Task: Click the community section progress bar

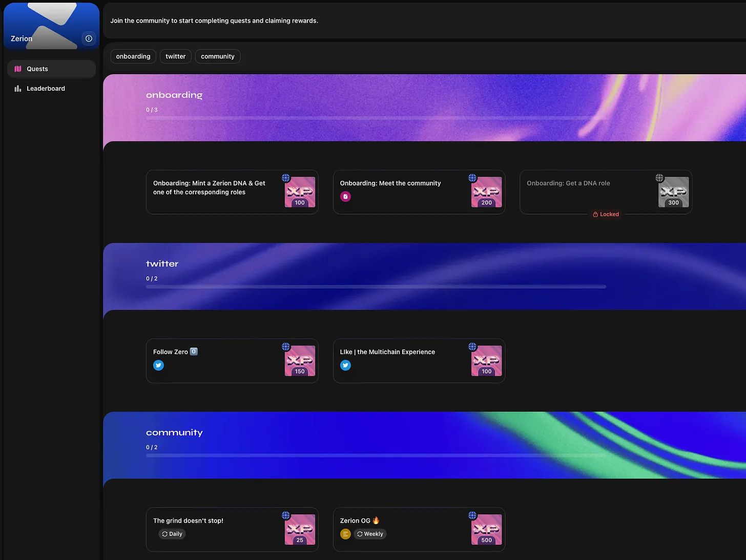Action: [x=376, y=455]
